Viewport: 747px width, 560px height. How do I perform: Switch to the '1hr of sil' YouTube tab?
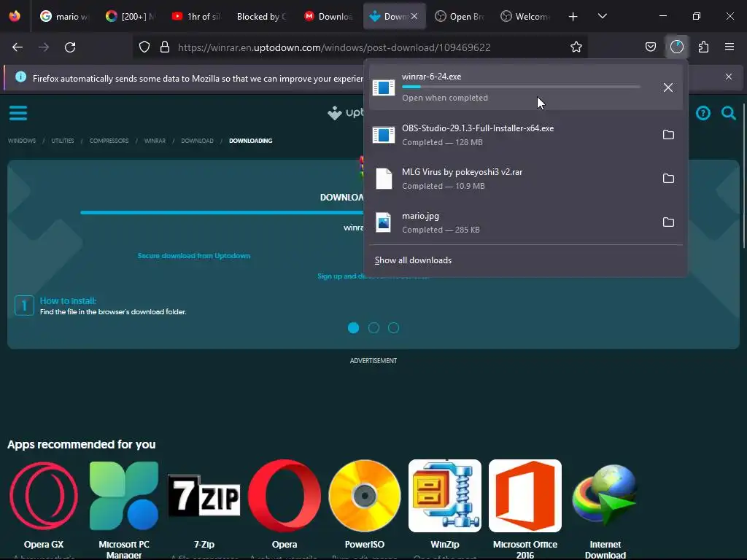(x=196, y=16)
